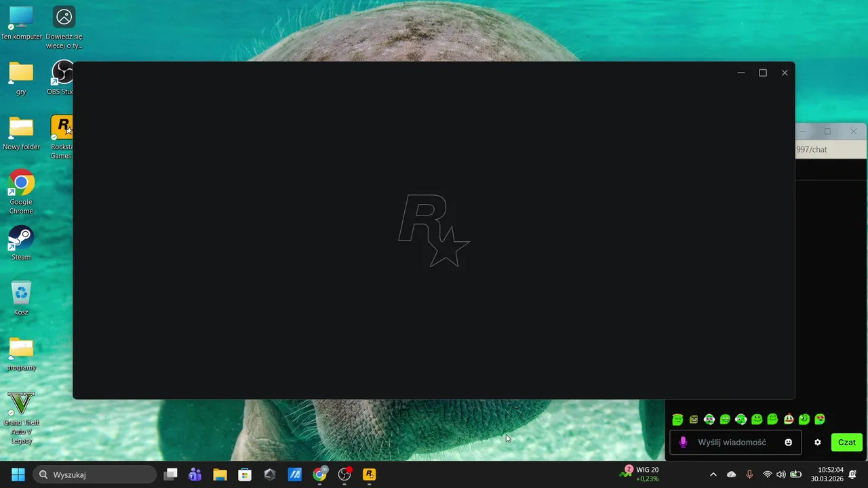Image resolution: width=868 pixels, height=488 pixels.
Task: Click the 997/chat address bar in browser
Action: click(831, 150)
